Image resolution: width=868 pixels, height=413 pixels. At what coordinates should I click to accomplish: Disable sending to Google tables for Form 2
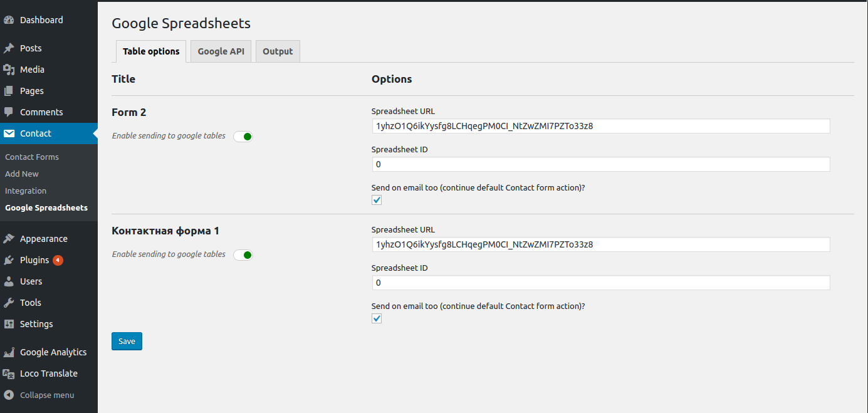pos(243,136)
